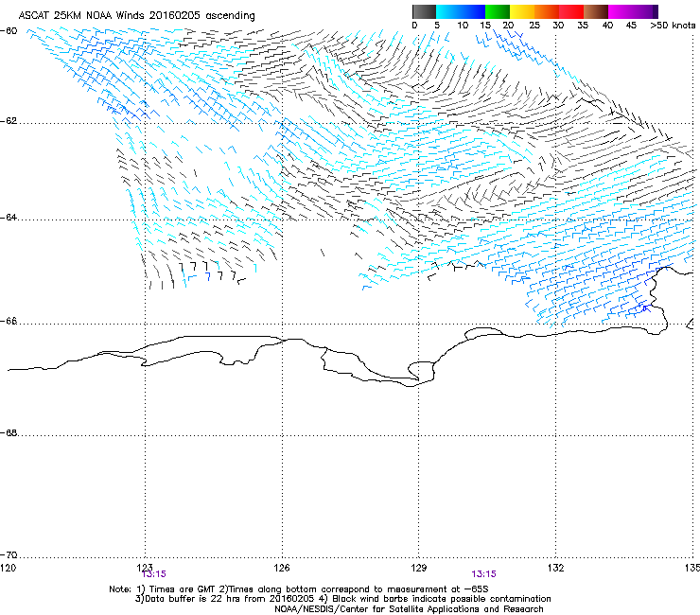Viewport: 700px width, 615px height.
Task: Click the legend label '20'
Action: 508,26
